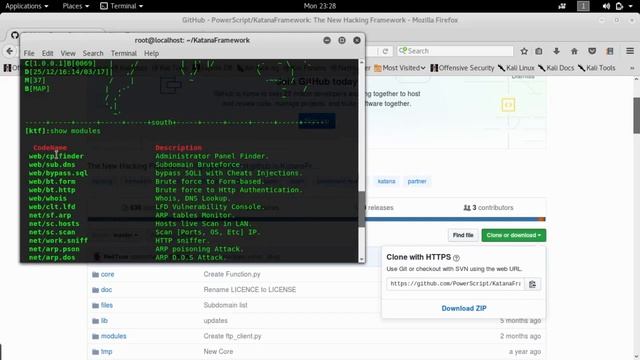This screenshot has width=640, height=360.
Task: Click the clock showing Mon 23:28
Action: click(320, 6)
